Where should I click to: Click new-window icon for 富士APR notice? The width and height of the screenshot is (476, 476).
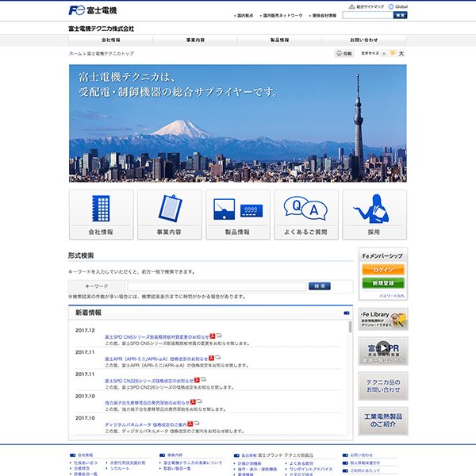click(x=217, y=357)
